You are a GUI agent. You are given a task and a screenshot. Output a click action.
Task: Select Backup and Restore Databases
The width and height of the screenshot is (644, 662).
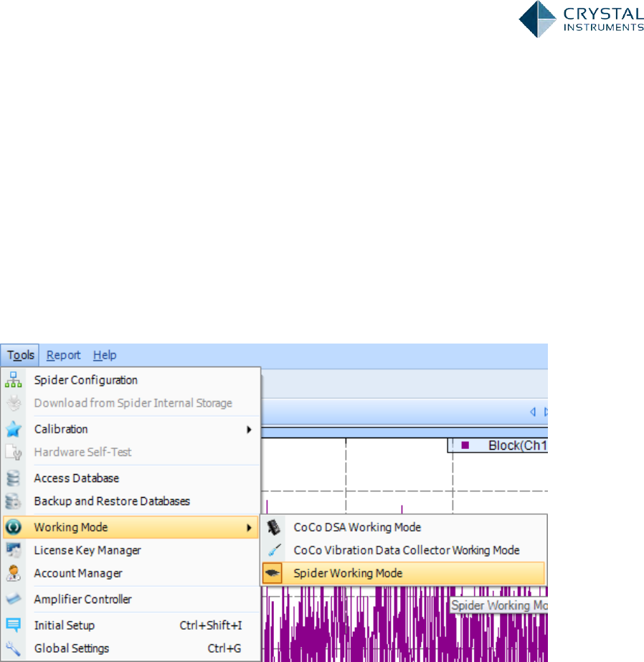click(x=131, y=501)
